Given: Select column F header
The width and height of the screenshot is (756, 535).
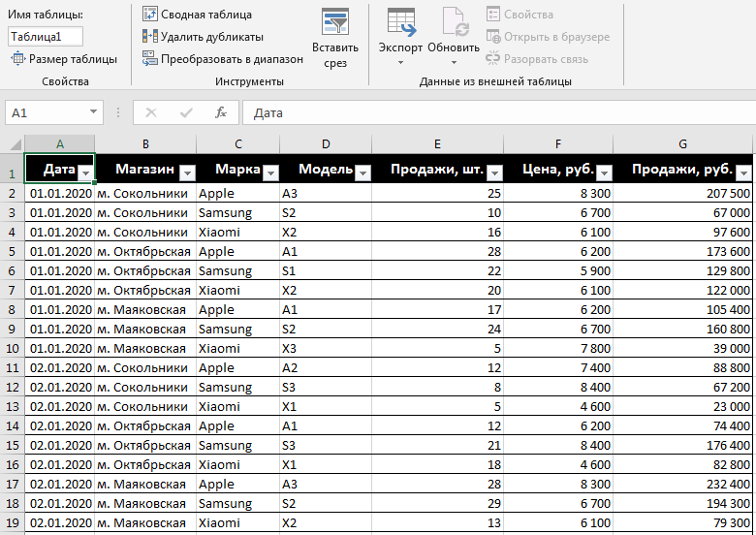Looking at the screenshot, I should (x=558, y=144).
